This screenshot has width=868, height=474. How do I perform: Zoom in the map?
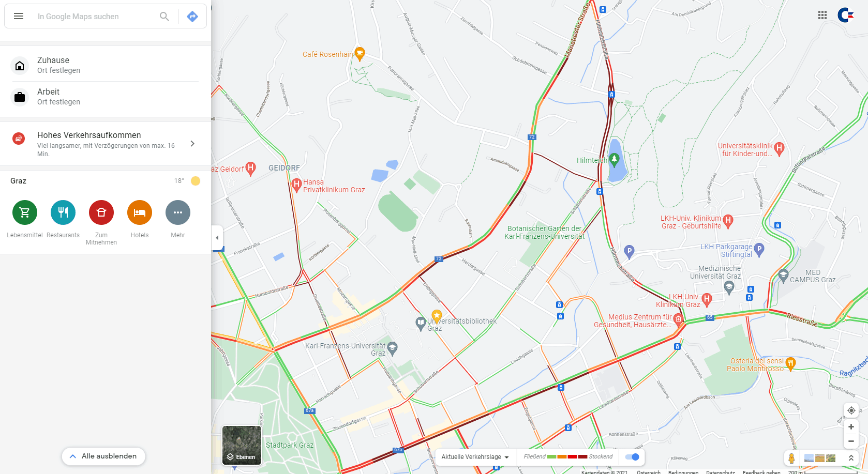[x=851, y=427]
